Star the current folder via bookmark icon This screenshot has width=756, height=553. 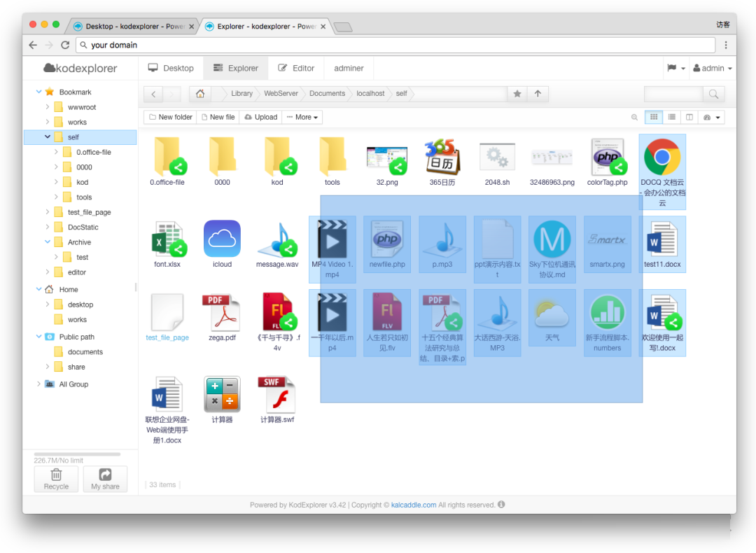point(517,93)
